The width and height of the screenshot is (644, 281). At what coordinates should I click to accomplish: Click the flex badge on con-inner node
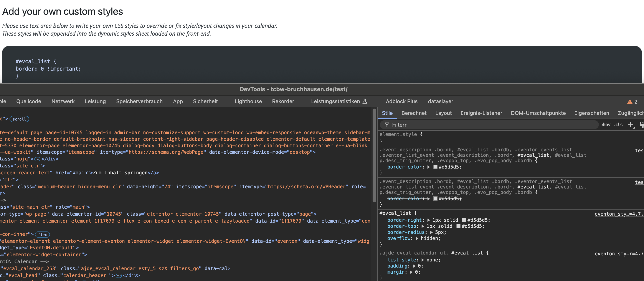(43, 235)
